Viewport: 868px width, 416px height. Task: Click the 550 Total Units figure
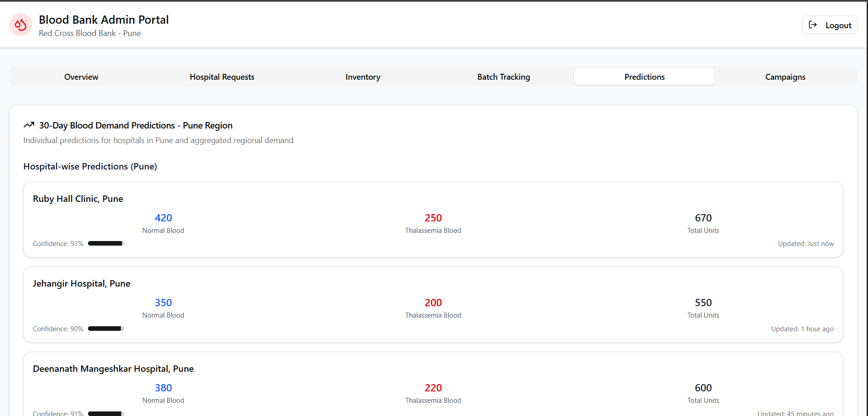coord(703,303)
